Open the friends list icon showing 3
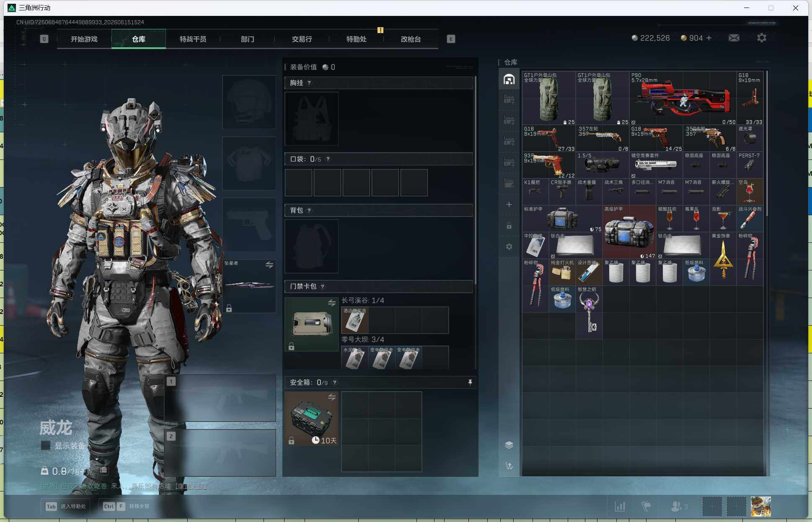 (679, 507)
